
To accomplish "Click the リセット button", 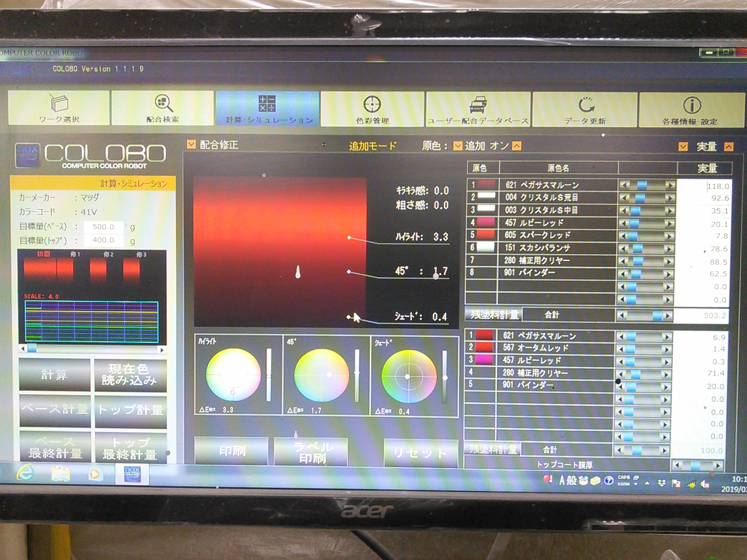I will pos(421,453).
